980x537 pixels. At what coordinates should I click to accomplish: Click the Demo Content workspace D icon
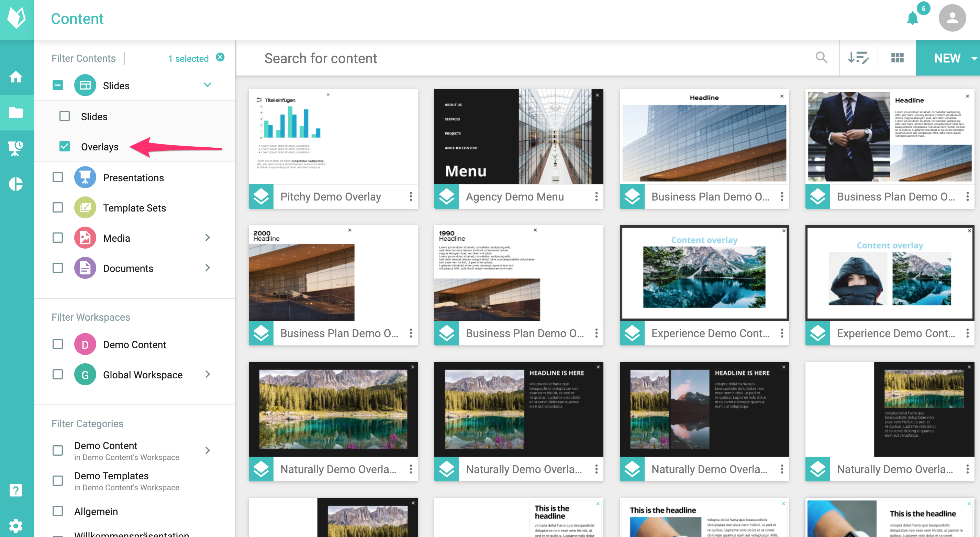pyautogui.click(x=85, y=344)
